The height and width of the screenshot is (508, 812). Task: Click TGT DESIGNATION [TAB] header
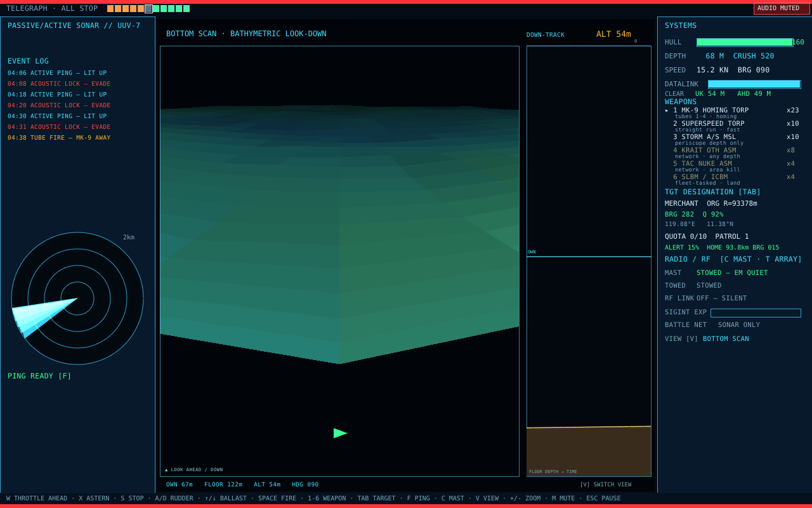[712, 192]
